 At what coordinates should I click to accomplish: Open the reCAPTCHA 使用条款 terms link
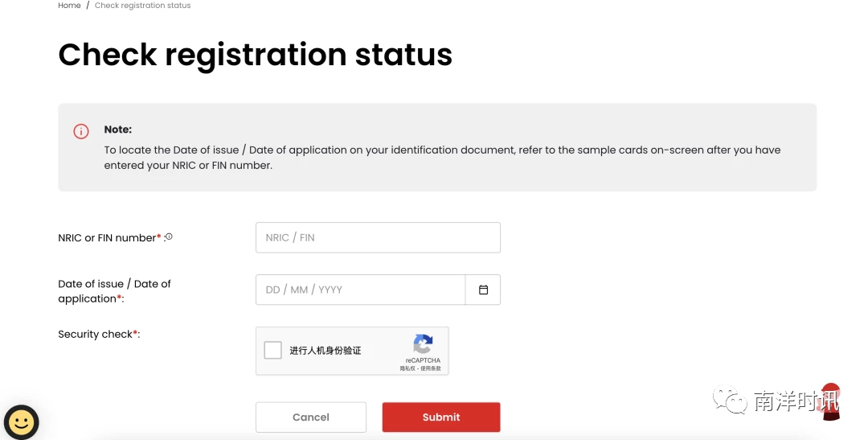coord(431,368)
